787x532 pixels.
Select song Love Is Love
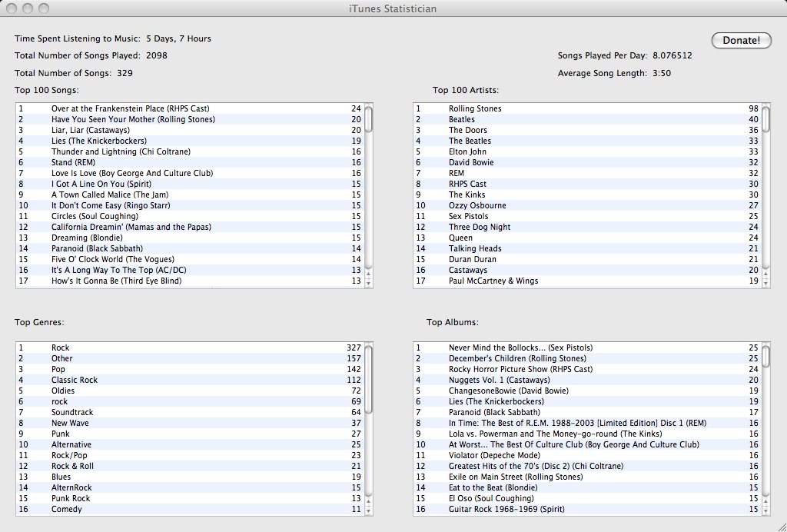pyautogui.click(x=191, y=173)
